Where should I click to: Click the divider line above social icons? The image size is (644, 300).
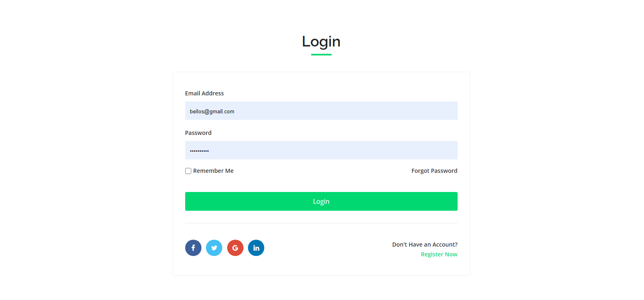(x=321, y=223)
